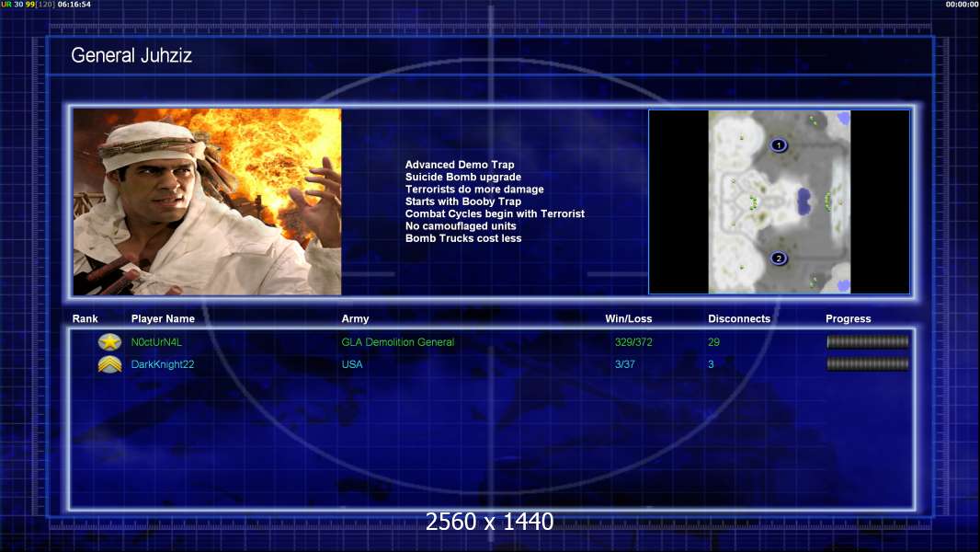Click GLA Demolition General army label
The image size is (980, 552).
pos(397,342)
